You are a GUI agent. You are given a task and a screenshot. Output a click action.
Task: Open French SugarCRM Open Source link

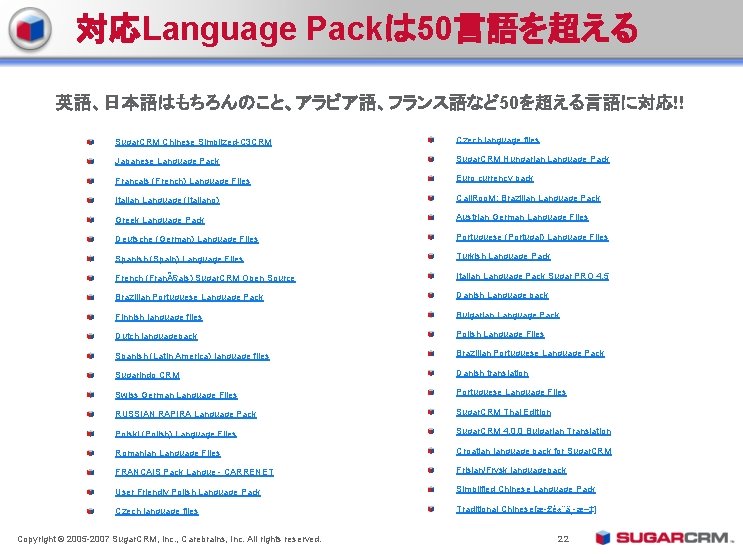coord(205,278)
